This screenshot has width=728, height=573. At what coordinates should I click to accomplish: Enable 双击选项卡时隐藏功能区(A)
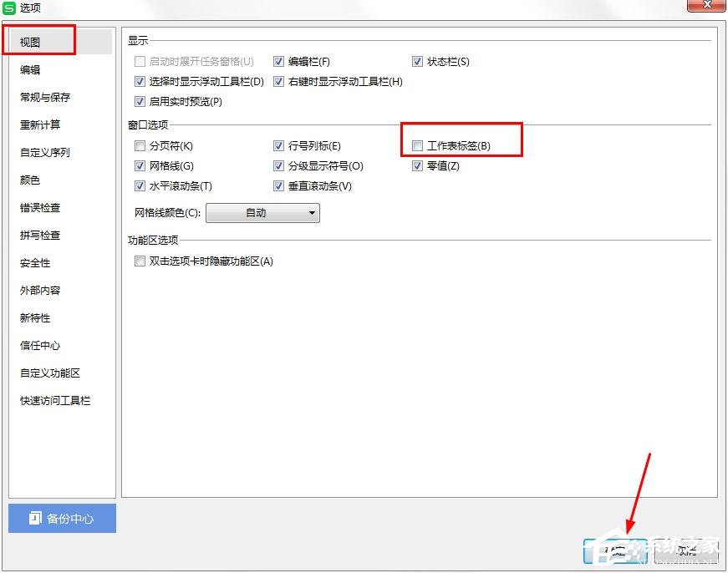point(139,261)
